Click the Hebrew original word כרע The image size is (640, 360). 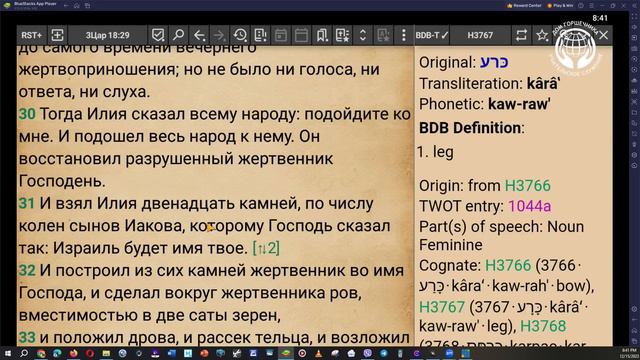pos(494,62)
